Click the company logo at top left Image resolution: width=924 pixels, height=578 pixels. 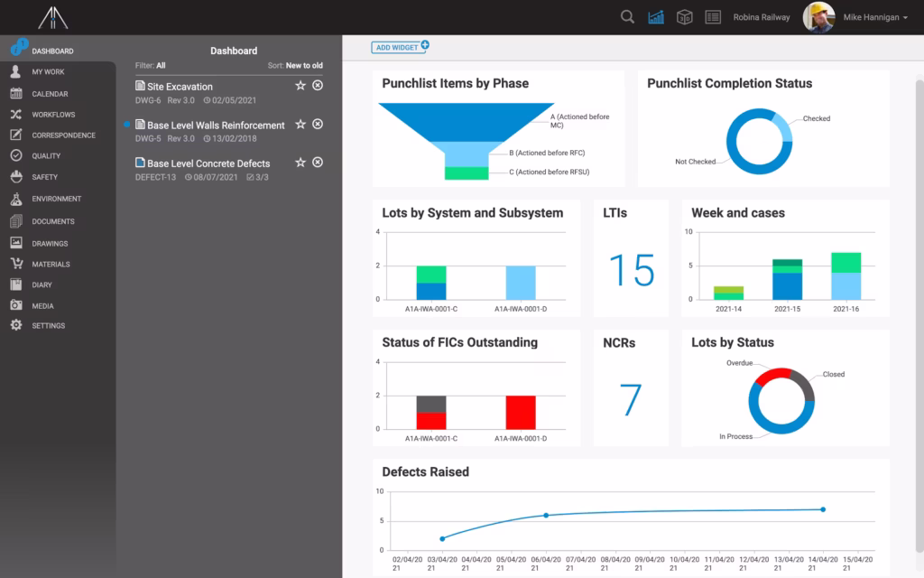coord(53,18)
